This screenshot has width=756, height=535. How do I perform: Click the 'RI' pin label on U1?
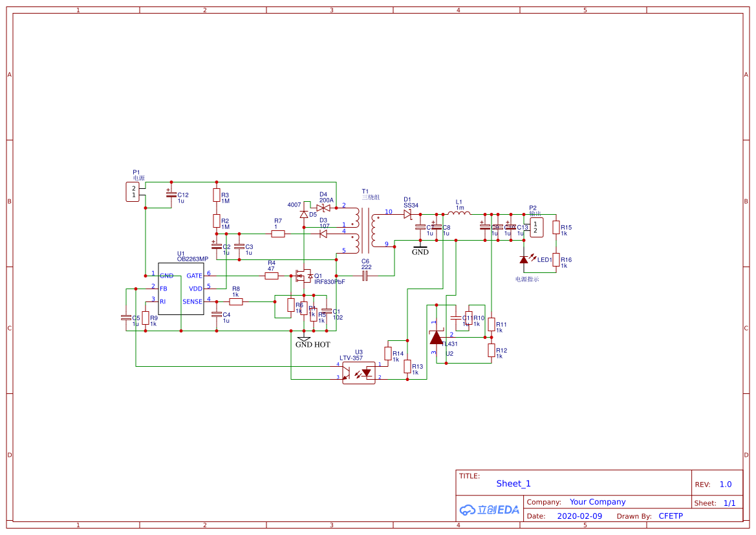pos(162,302)
